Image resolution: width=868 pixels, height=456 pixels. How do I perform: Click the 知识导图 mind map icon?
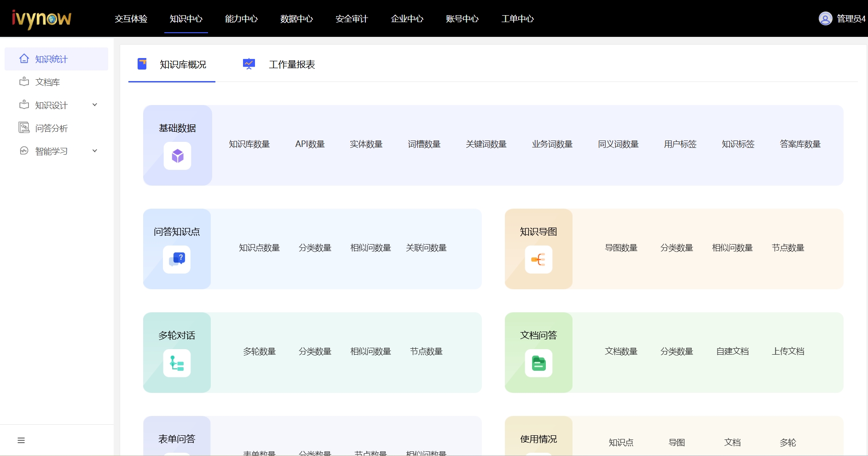(x=538, y=260)
